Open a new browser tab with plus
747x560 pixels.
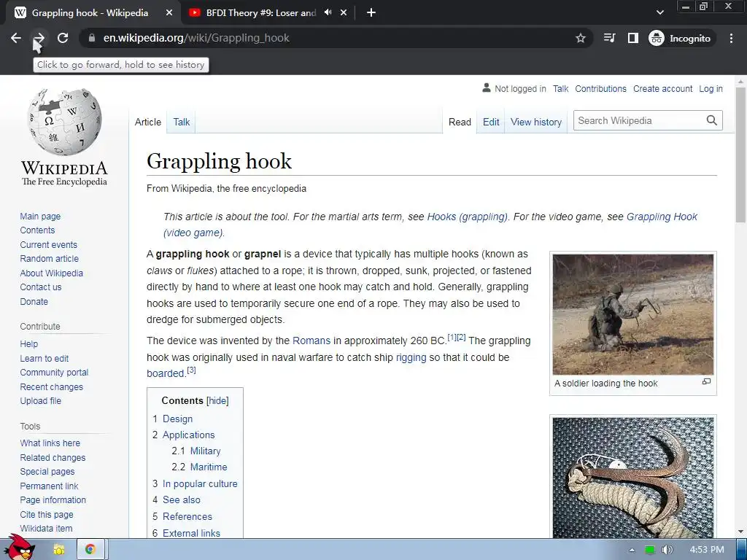pos(371,13)
